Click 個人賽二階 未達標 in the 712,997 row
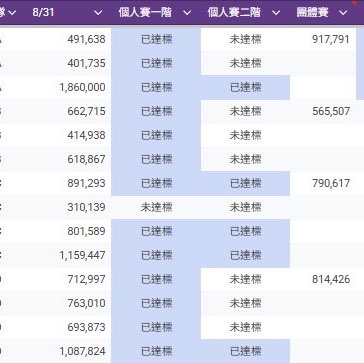 pyautogui.click(x=245, y=279)
